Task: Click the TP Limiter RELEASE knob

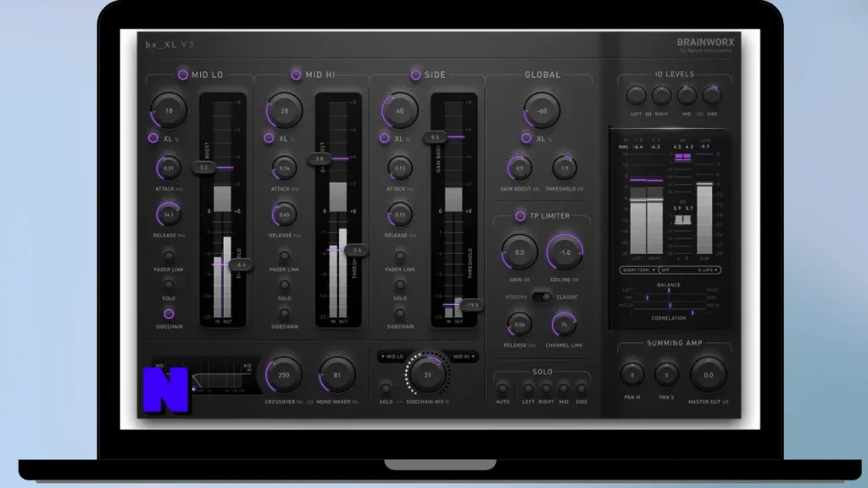Action: [520, 324]
